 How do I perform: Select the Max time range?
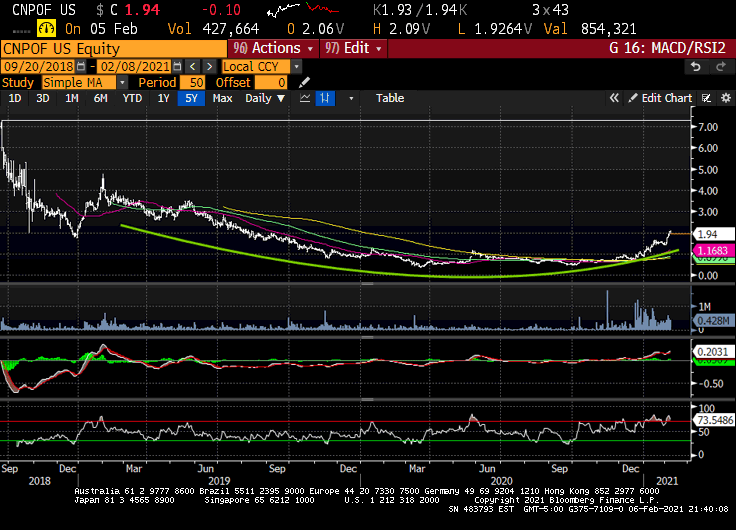click(x=222, y=98)
